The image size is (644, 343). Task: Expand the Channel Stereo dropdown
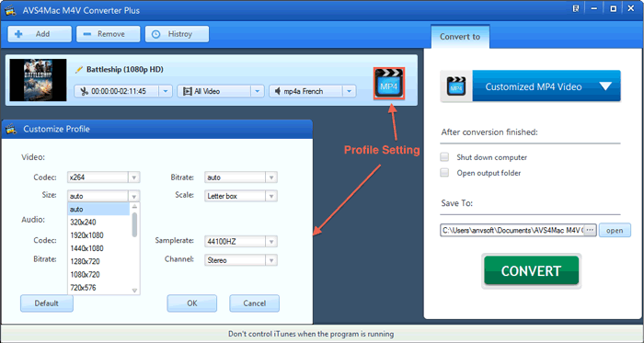click(271, 260)
